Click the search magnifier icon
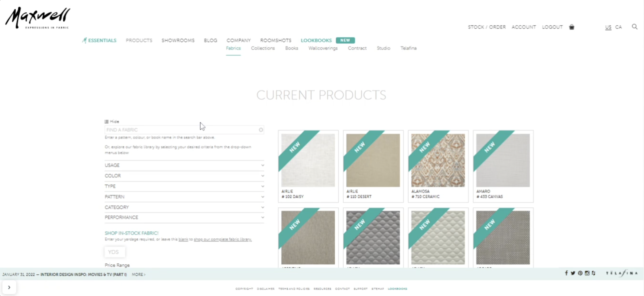The height and width of the screenshot is (296, 644). [x=634, y=27]
